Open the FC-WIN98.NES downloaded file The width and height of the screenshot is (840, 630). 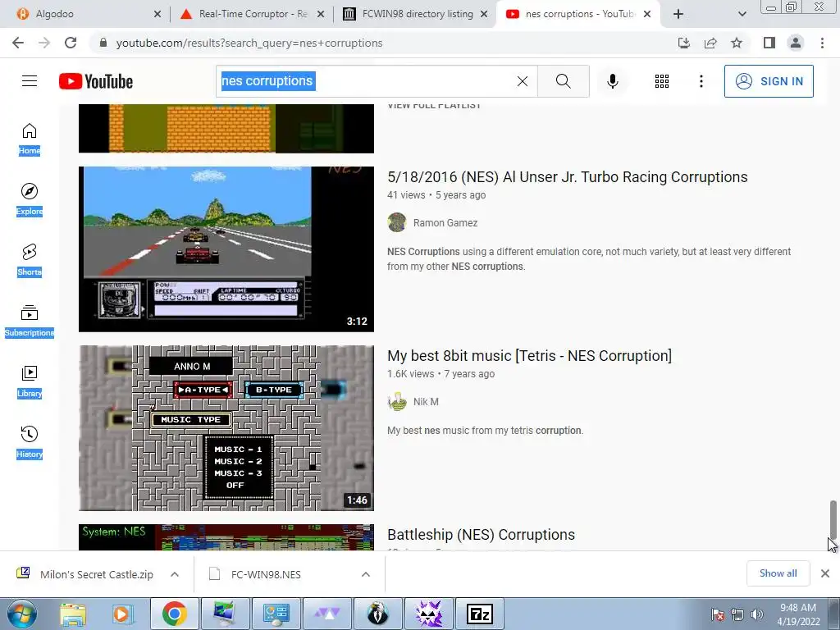[266, 574]
